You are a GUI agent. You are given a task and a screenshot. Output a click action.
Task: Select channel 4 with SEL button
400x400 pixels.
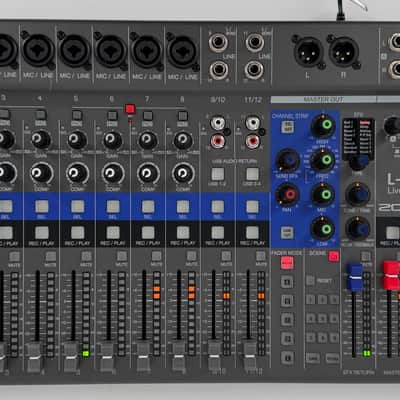pos(42,206)
